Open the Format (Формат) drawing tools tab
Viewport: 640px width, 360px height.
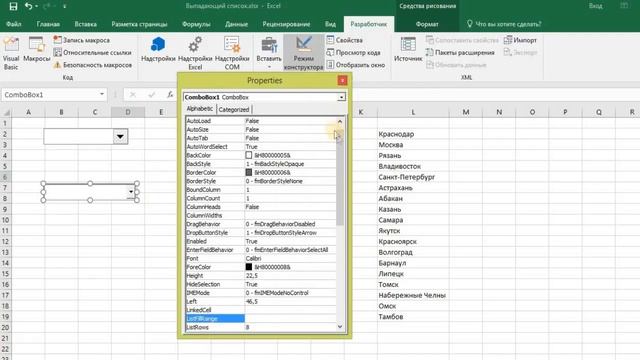tap(427, 24)
